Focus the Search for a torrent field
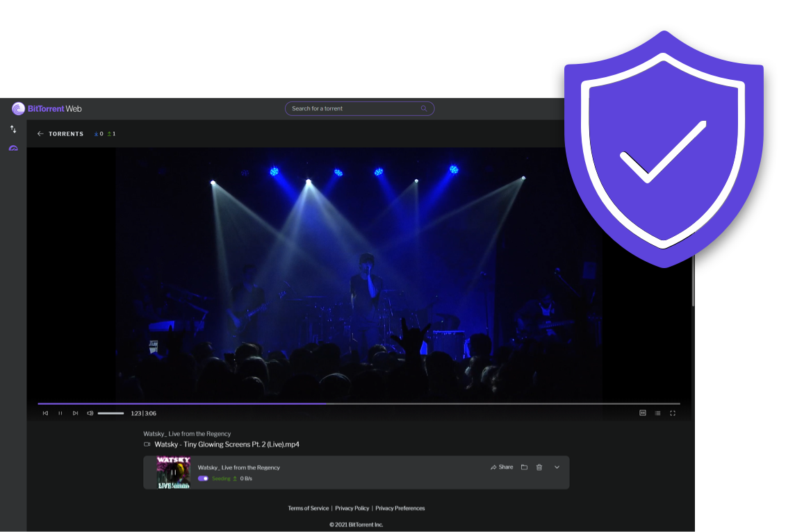 point(359,108)
